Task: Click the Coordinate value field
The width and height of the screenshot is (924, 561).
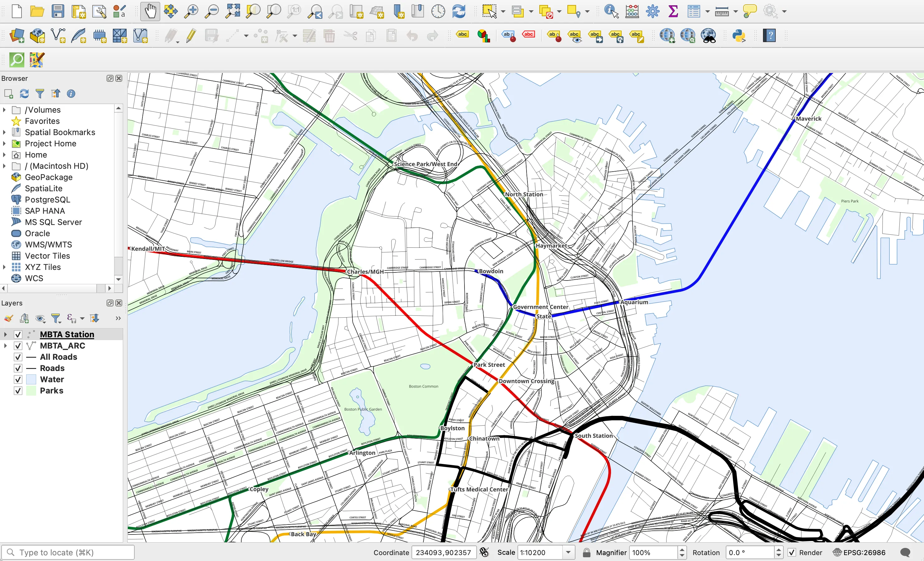Action: [444, 552]
